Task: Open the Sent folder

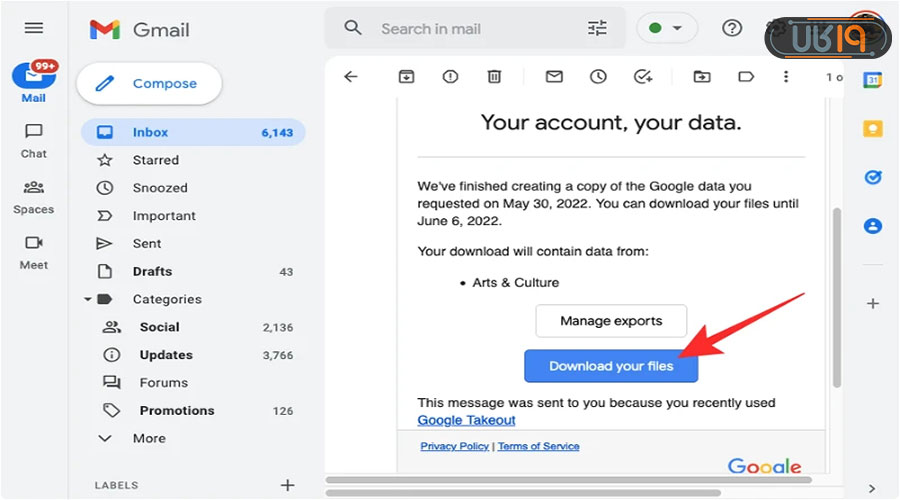Action: click(146, 243)
